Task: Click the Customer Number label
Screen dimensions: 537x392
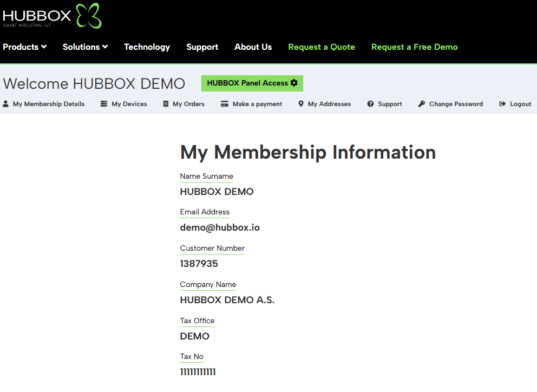Action: pos(212,248)
